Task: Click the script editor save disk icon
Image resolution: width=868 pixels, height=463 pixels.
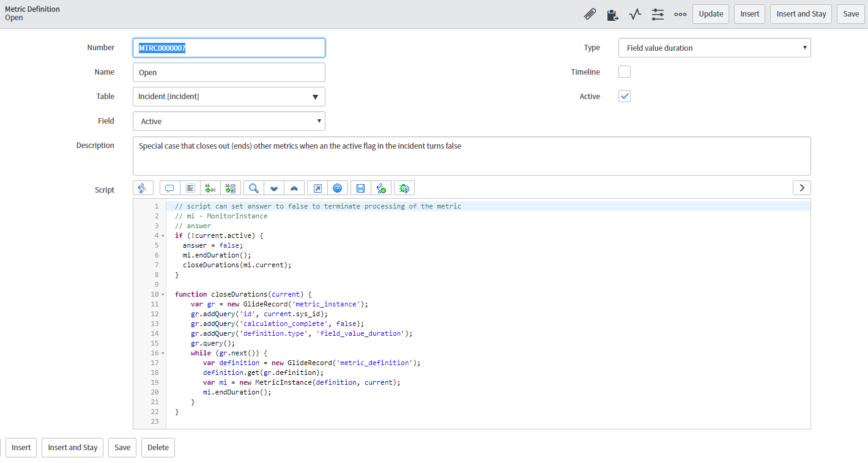Action: pos(361,188)
